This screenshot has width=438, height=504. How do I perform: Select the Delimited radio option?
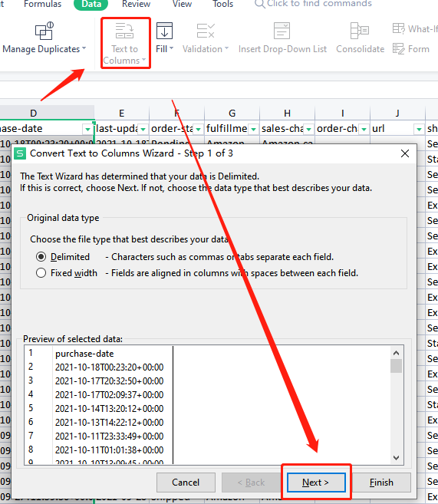tap(41, 257)
